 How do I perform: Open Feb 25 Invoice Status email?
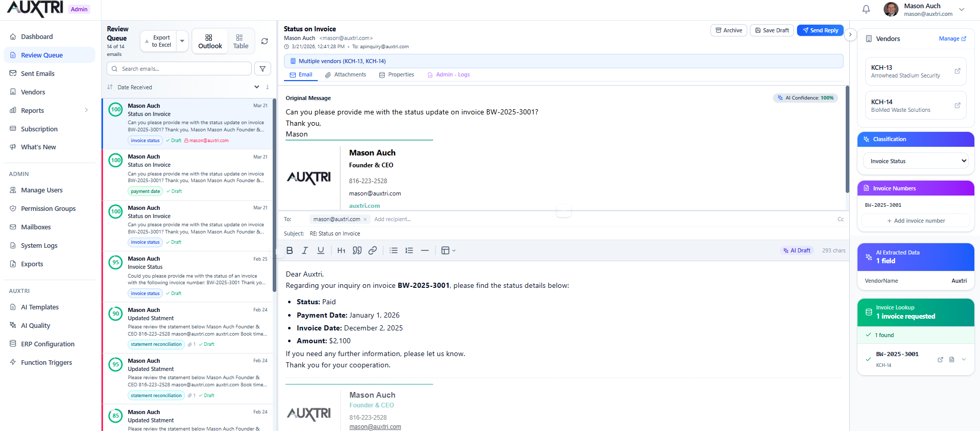click(188, 276)
